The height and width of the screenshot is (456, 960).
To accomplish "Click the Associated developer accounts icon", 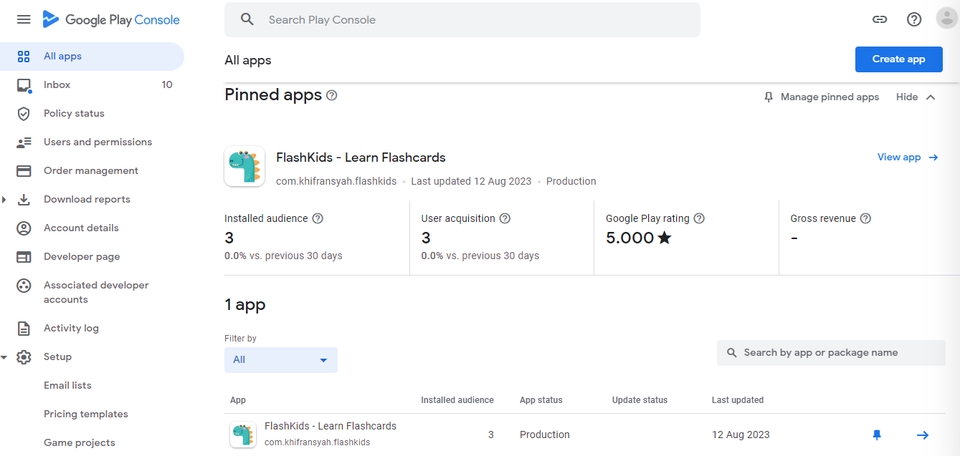I will point(24,286).
